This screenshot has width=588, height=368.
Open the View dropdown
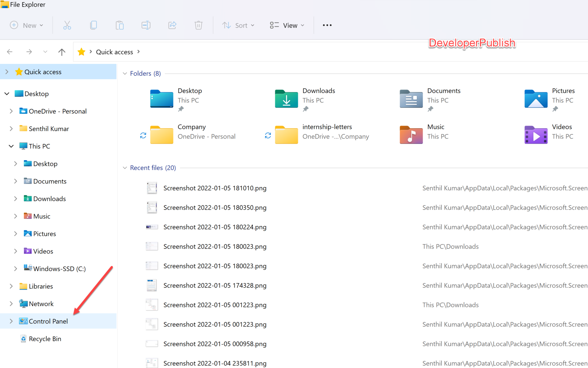pyautogui.click(x=287, y=25)
